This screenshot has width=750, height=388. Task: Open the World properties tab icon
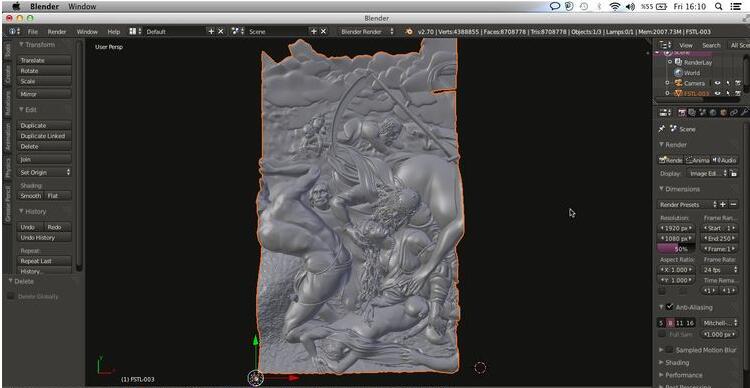pos(713,113)
